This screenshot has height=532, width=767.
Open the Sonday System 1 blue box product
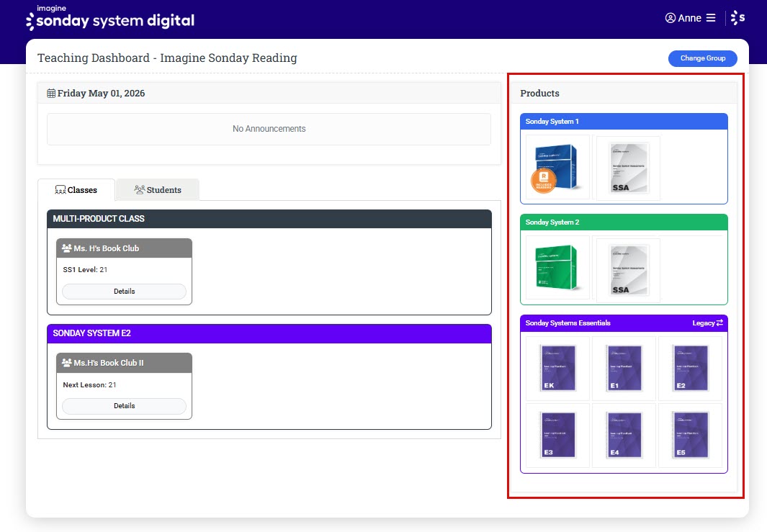pyautogui.click(x=557, y=168)
